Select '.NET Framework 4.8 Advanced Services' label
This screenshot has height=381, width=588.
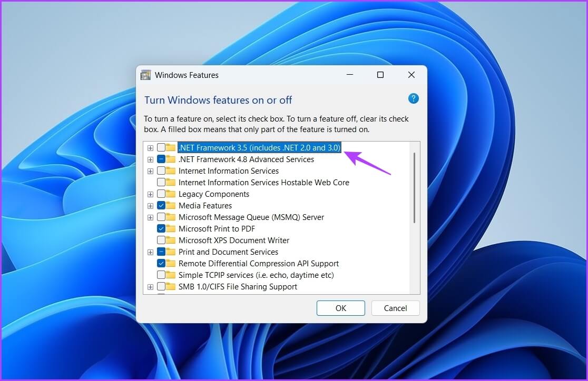click(x=247, y=159)
